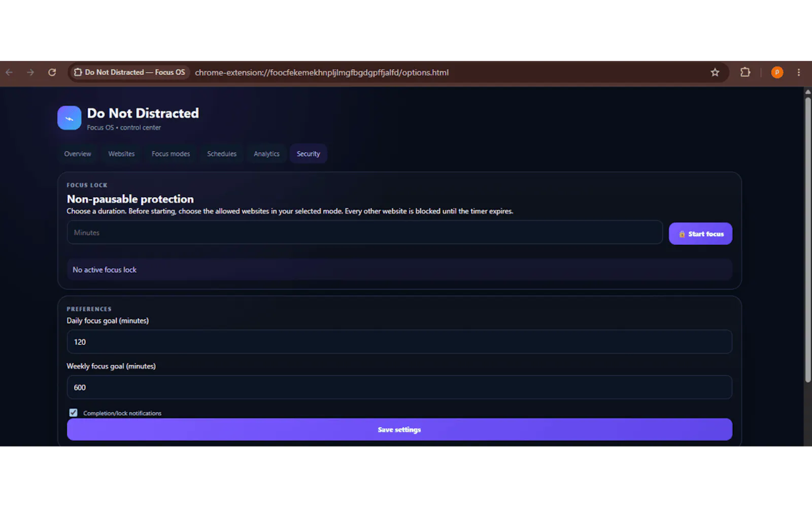Switch to the Overview tab
Image resolution: width=812 pixels, height=508 pixels.
[x=78, y=154]
